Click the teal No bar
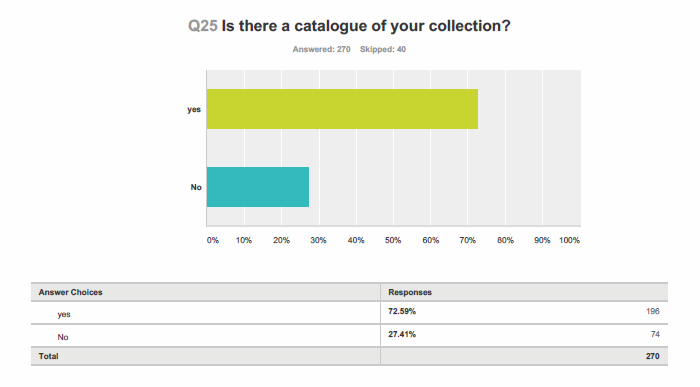This screenshot has height=387, width=700. coord(258,187)
